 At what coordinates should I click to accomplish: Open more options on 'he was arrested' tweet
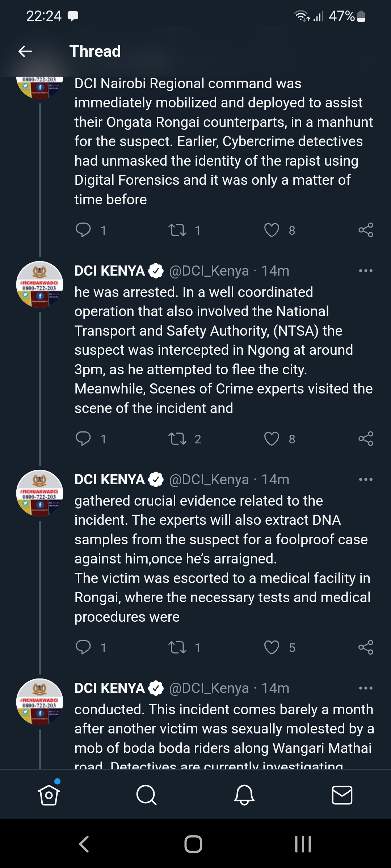366,271
